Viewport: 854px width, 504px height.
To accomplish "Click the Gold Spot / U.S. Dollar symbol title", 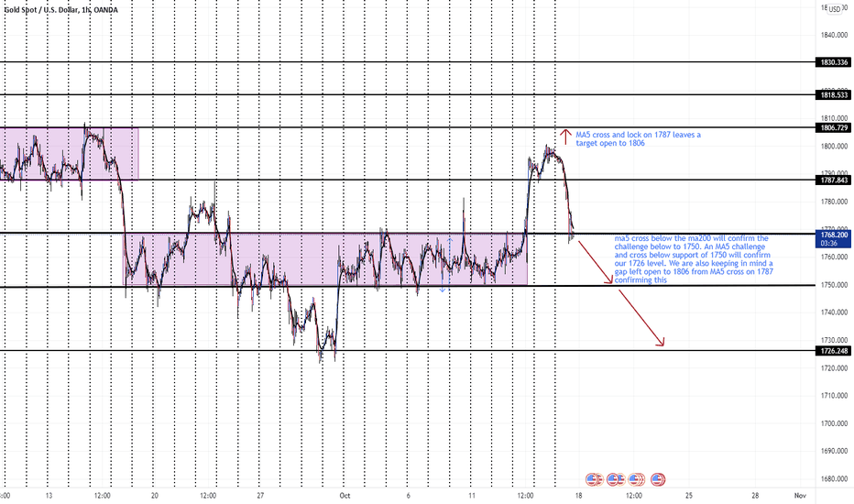I will (41, 10).
